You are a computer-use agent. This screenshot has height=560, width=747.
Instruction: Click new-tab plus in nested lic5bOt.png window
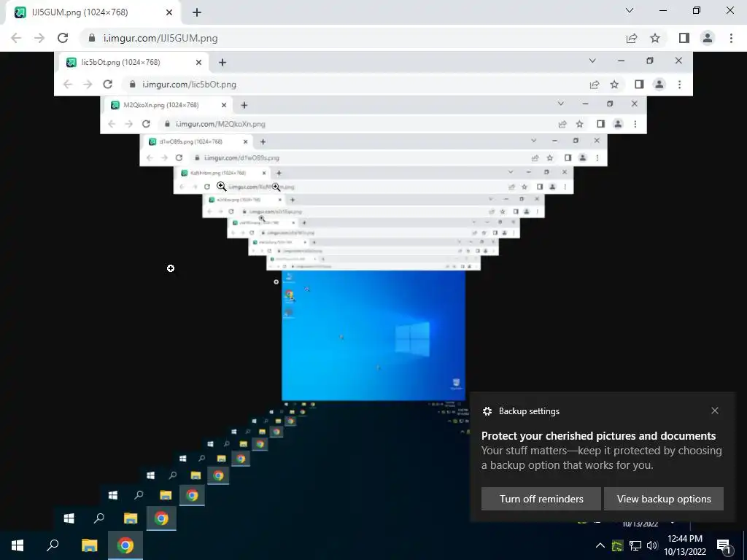pos(222,63)
